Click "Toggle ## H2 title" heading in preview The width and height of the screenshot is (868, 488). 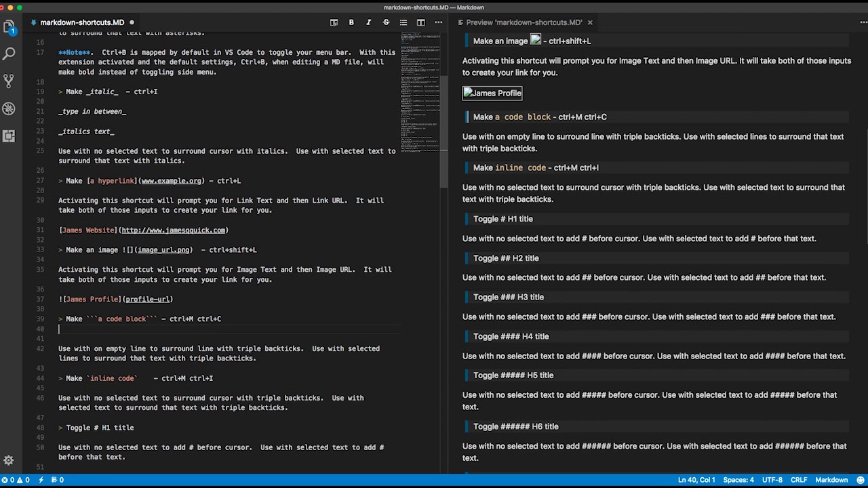(x=506, y=258)
